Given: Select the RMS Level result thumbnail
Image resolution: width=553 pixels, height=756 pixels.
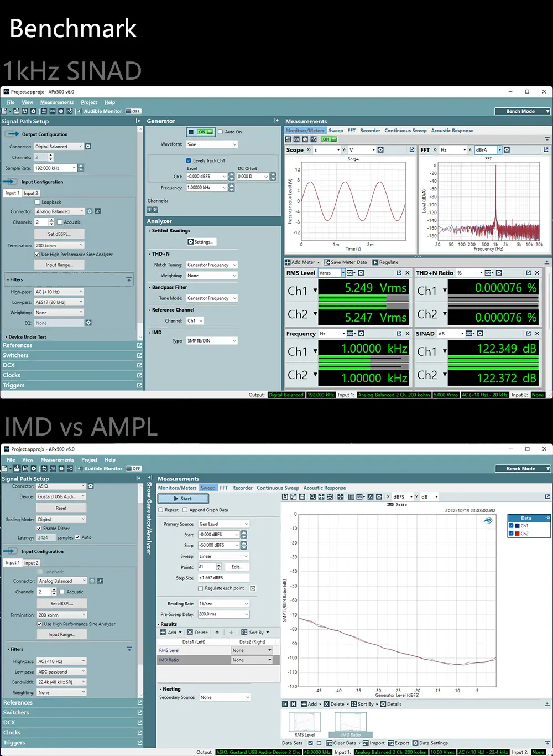Looking at the screenshot, I should pos(304,723).
